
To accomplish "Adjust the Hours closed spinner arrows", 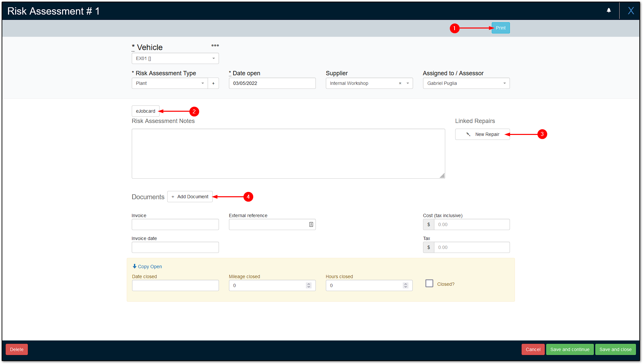I will 405,285.
